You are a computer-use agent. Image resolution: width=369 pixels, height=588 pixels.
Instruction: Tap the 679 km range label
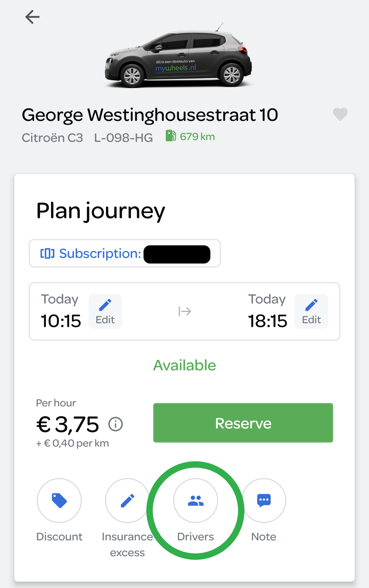click(197, 137)
